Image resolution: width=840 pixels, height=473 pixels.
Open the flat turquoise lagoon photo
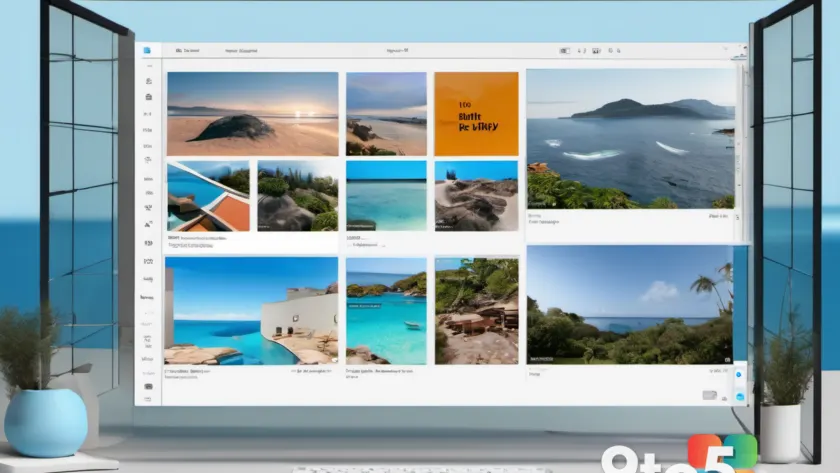pos(386,196)
